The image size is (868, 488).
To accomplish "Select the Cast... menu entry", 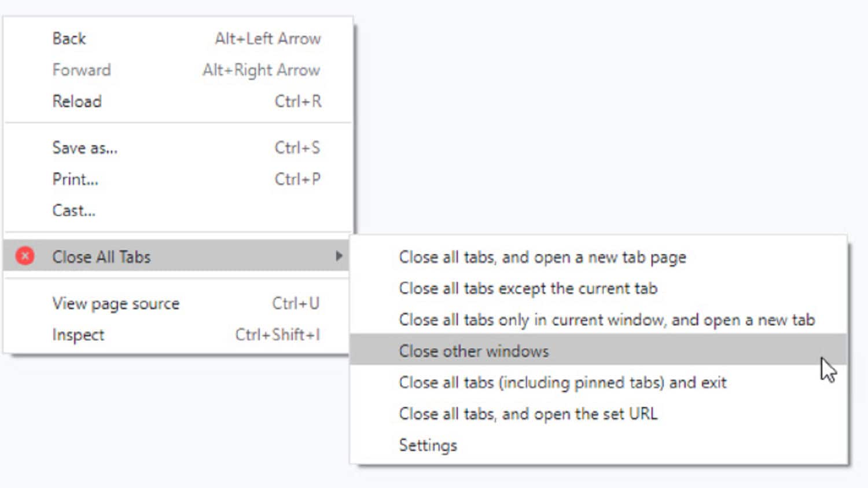I will point(74,210).
